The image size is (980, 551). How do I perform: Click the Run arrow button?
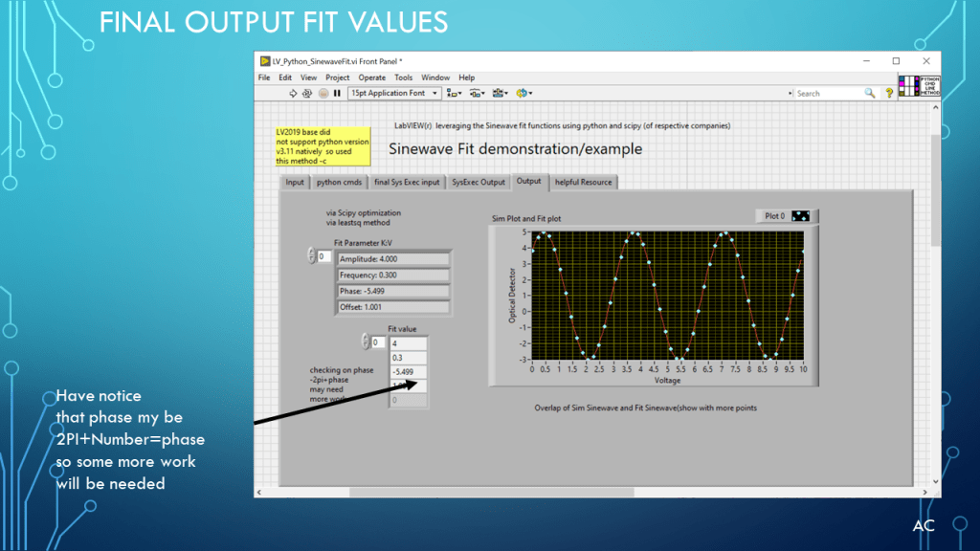click(x=293, y=93)
